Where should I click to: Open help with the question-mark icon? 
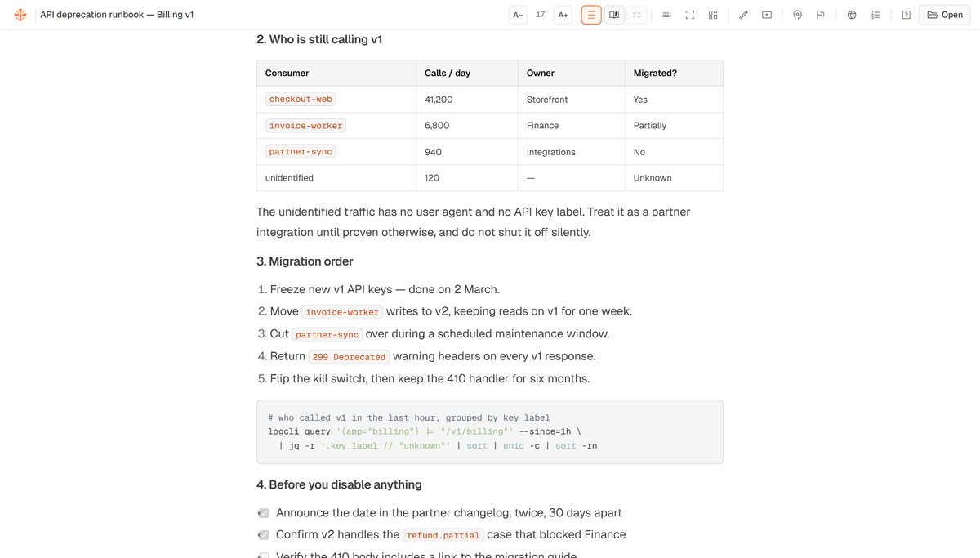pos(906,15)
